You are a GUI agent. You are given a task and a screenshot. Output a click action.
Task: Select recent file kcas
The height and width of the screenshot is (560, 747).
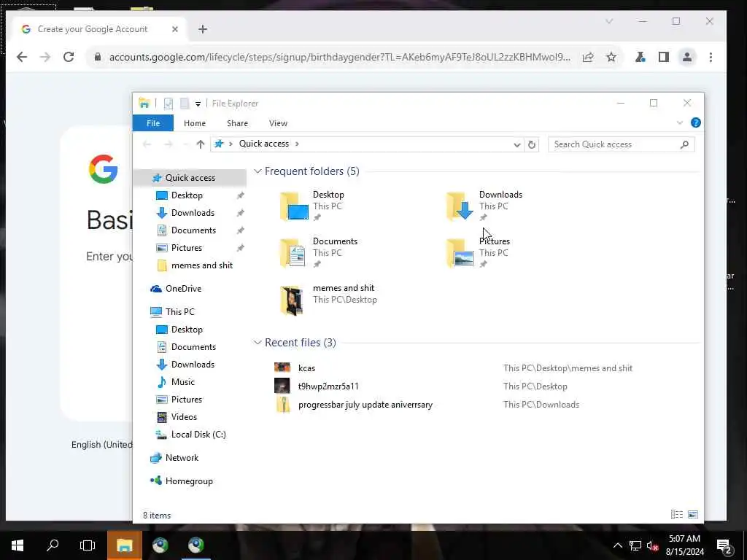306,368
